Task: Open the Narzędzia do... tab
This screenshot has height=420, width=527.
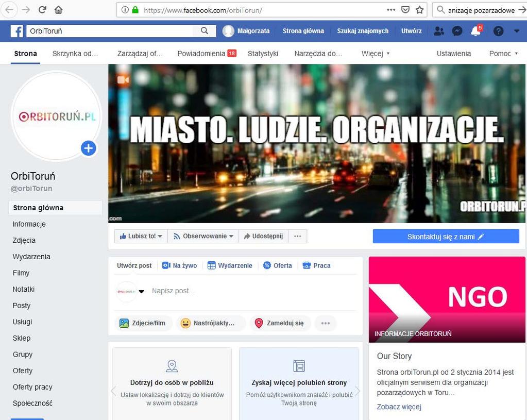Action: [x=318, y=54]
